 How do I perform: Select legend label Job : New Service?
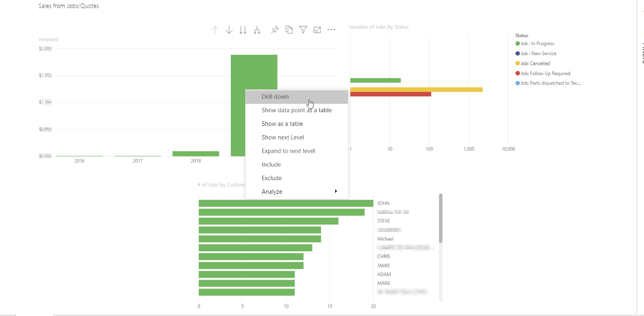click(539, 53)
